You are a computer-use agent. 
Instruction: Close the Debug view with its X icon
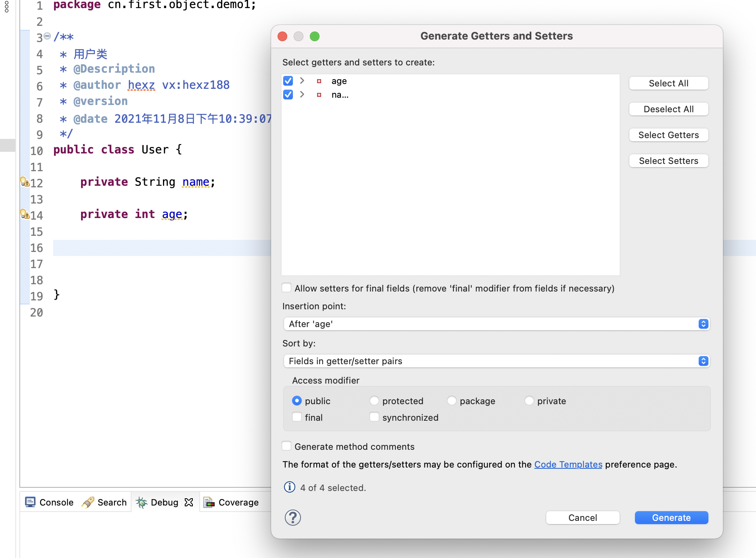point(189,502)
